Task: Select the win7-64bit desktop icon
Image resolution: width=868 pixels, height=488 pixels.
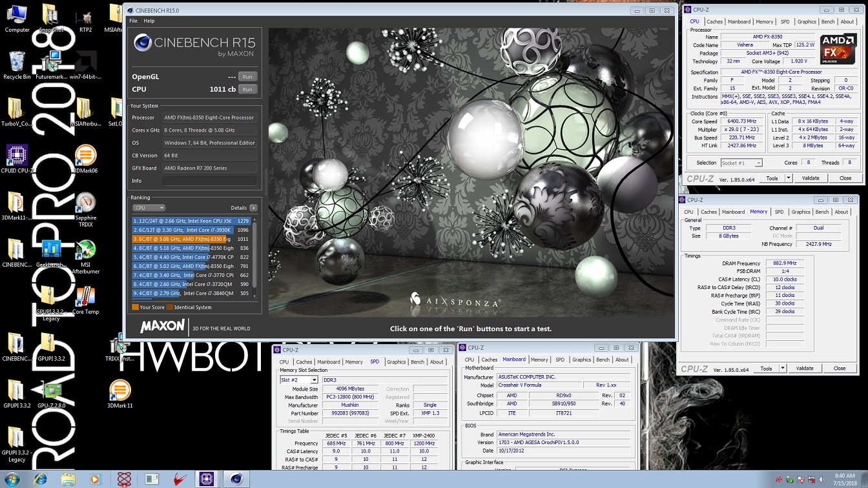Action: pos(85,65)
